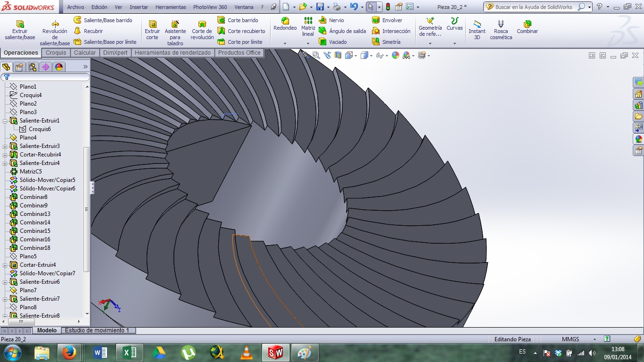644x362 pixels.
Task: Open the Asistente para taladro tool
Action: (175, 33)
